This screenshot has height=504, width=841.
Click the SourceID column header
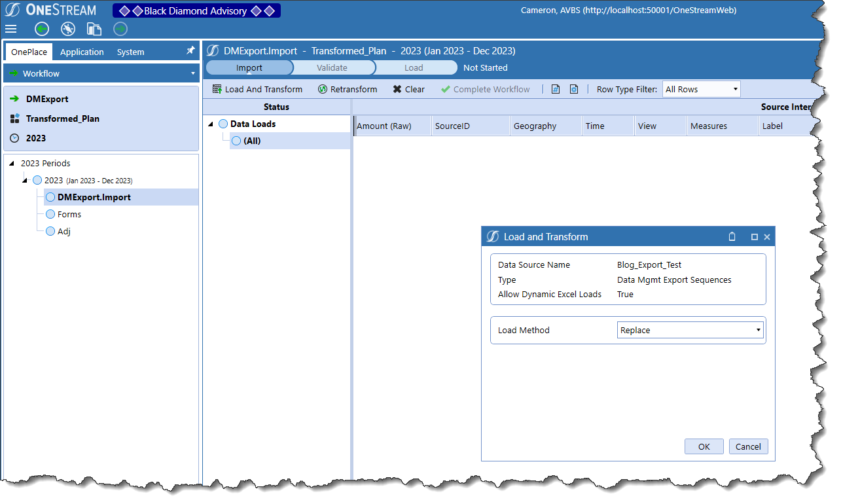tap(471, 126)
